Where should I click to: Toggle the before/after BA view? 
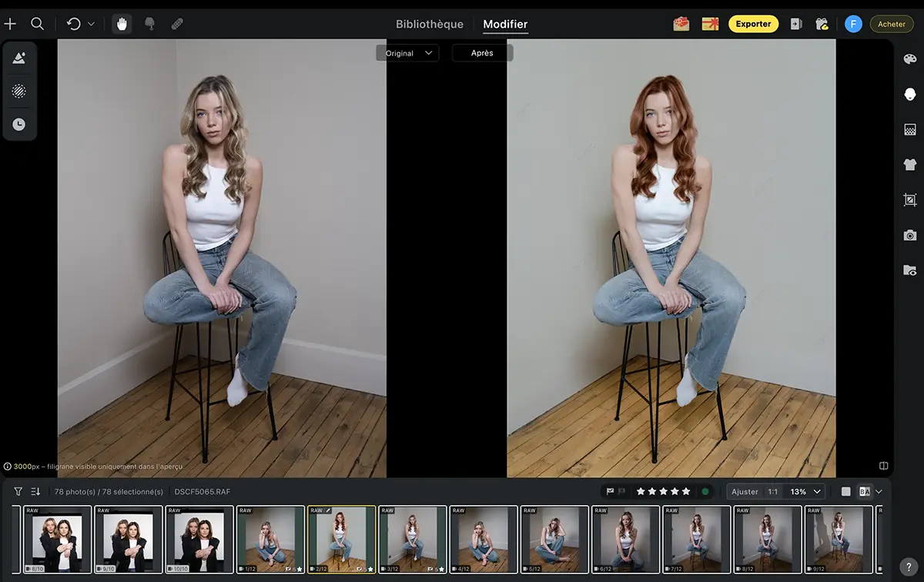865,491
